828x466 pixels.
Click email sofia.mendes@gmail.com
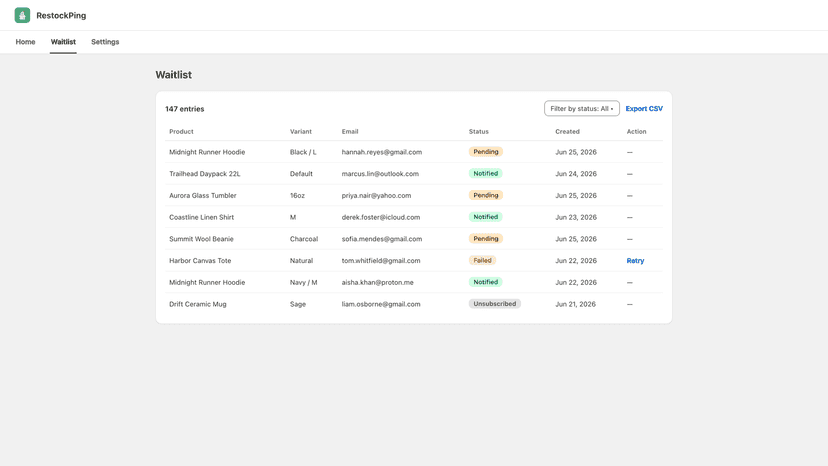coord(382,239)
